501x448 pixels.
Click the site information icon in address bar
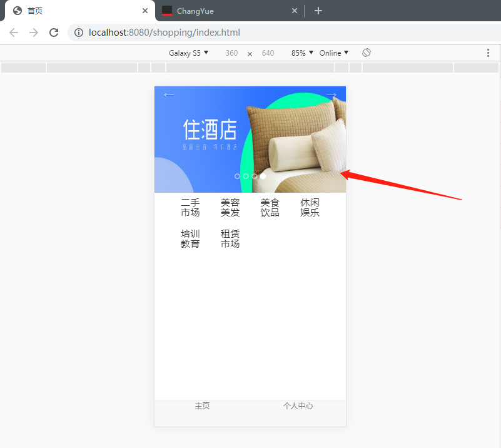(x=78, y=33)
